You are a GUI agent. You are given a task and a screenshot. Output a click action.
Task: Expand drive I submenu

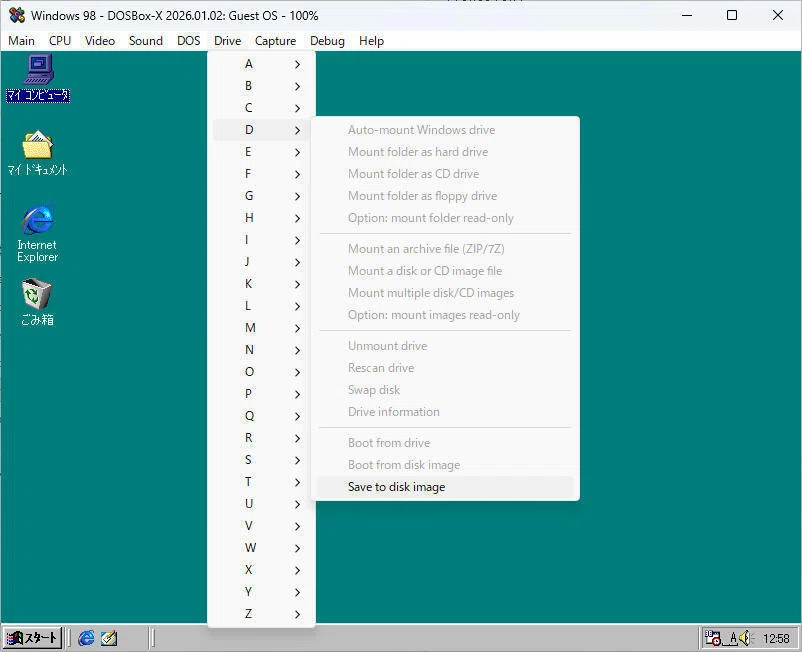point(261,240)
